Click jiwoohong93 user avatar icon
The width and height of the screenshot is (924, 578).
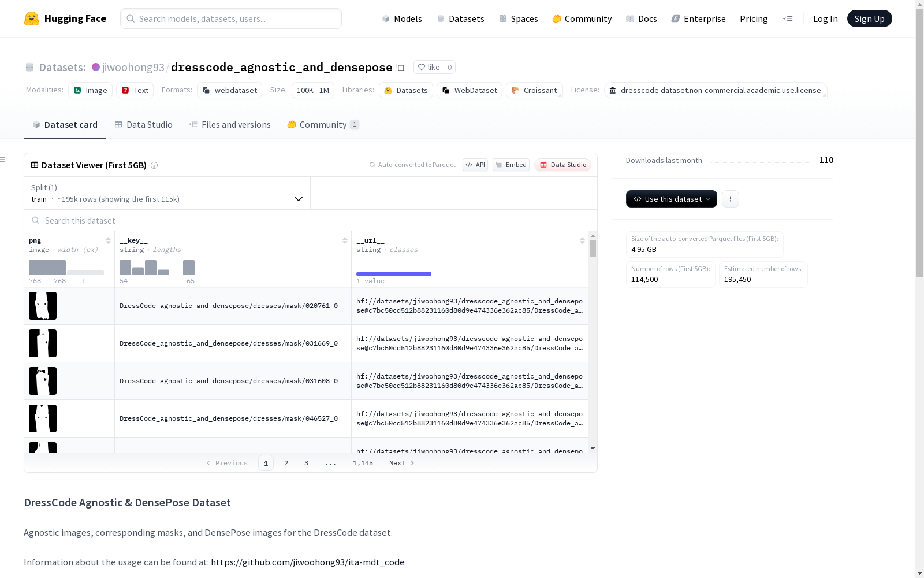96,67
